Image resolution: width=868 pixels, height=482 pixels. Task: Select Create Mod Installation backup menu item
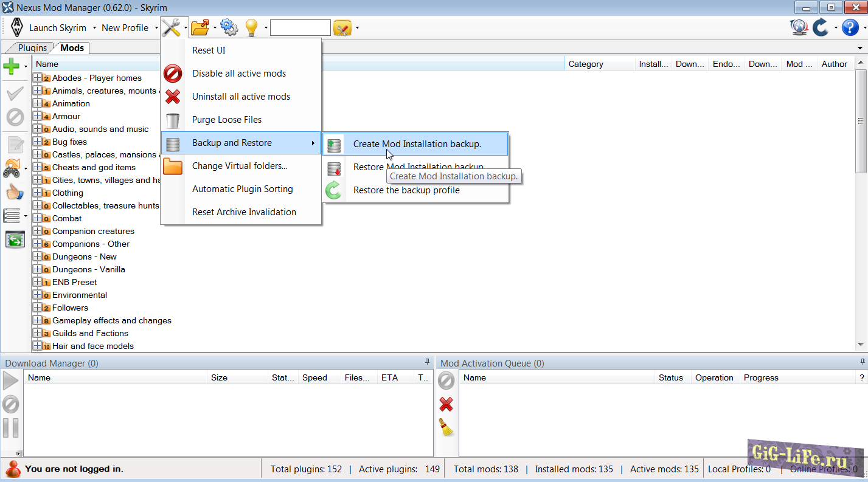coord(417,144)
